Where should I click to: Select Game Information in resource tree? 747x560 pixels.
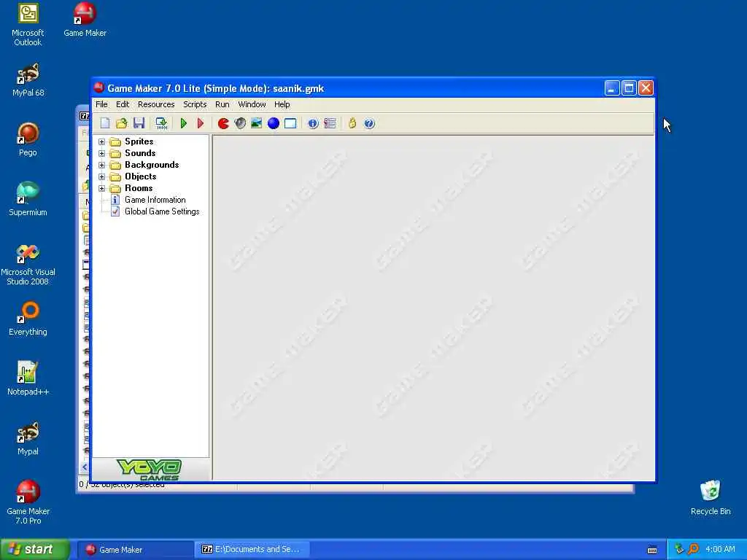(155, 200)
